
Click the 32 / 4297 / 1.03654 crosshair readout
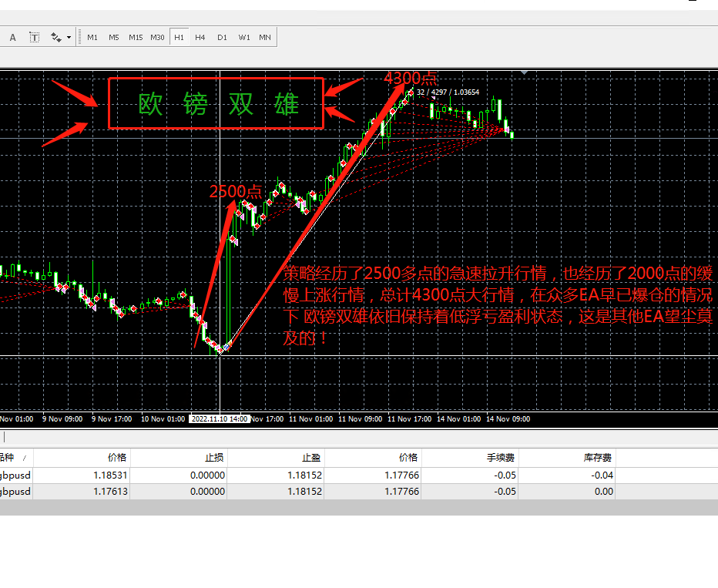(x=448, y=92)
